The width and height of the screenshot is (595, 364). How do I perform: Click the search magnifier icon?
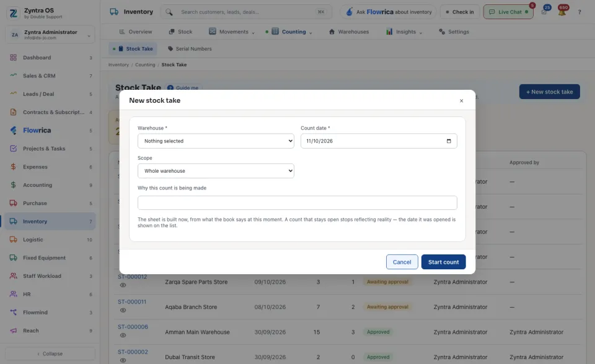[x=169, y=12]
